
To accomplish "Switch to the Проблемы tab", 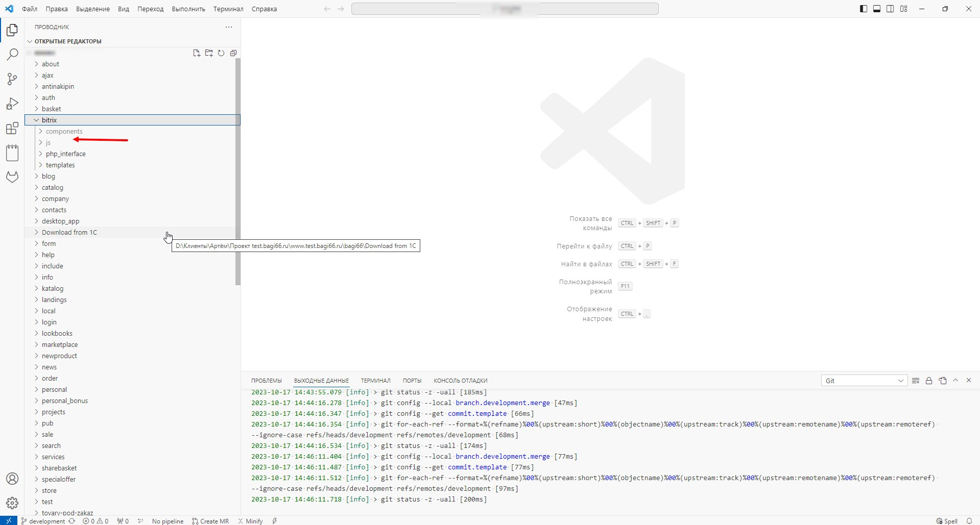I will tap(267, 381).
